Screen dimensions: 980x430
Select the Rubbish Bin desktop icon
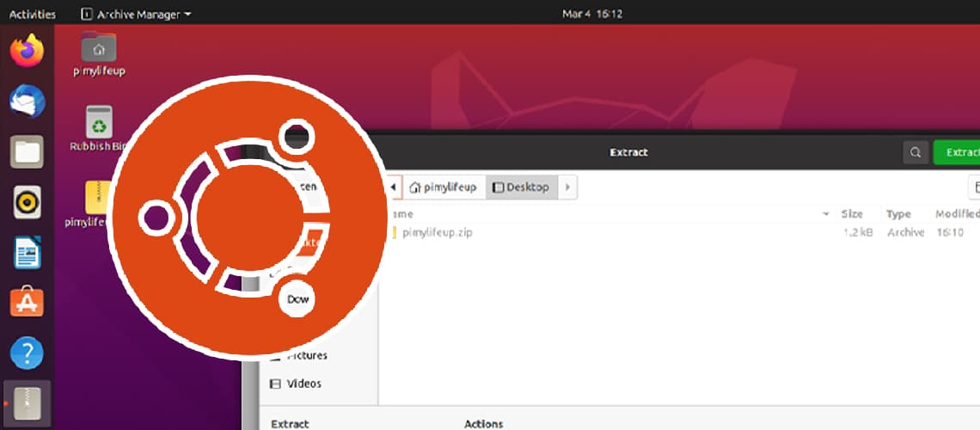[97, 129]
